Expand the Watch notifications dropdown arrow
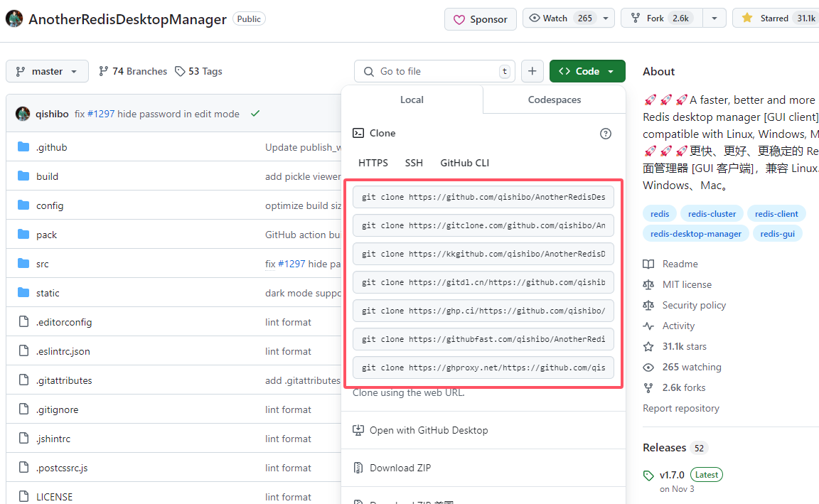The width and height of the screenshot is (819, 504). click(606, 18)
